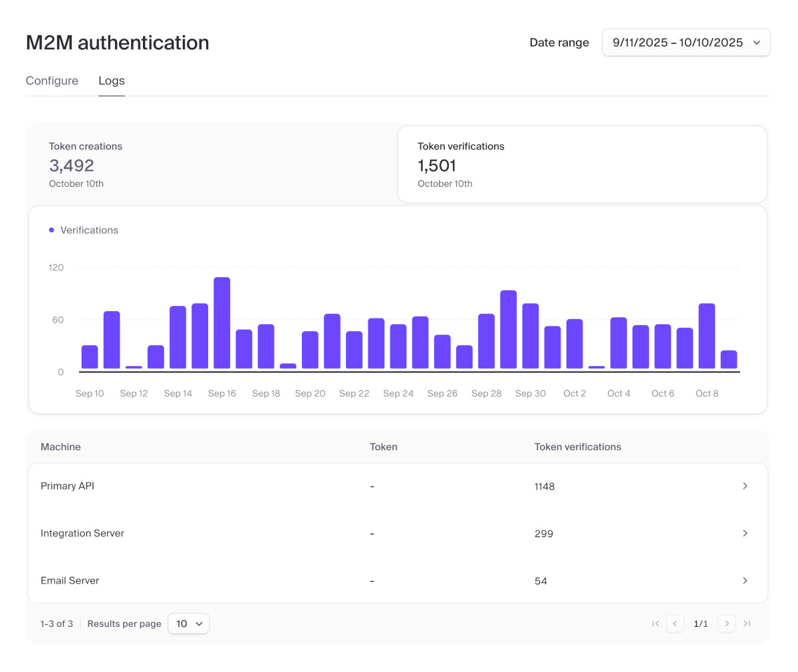Go to first page icon
Image resolution: width=798 pixels, height=672 pixels.
pos(656,623)
